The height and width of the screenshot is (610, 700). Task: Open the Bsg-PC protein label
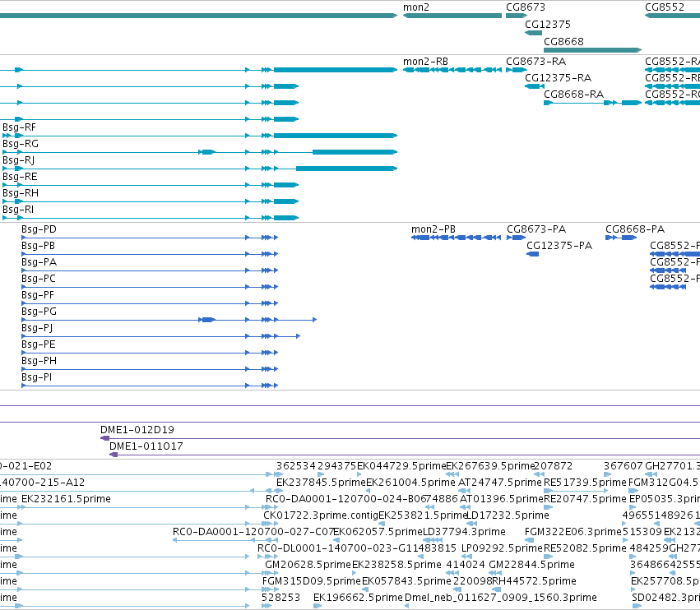pyautogui.click(x=39, y=279)
